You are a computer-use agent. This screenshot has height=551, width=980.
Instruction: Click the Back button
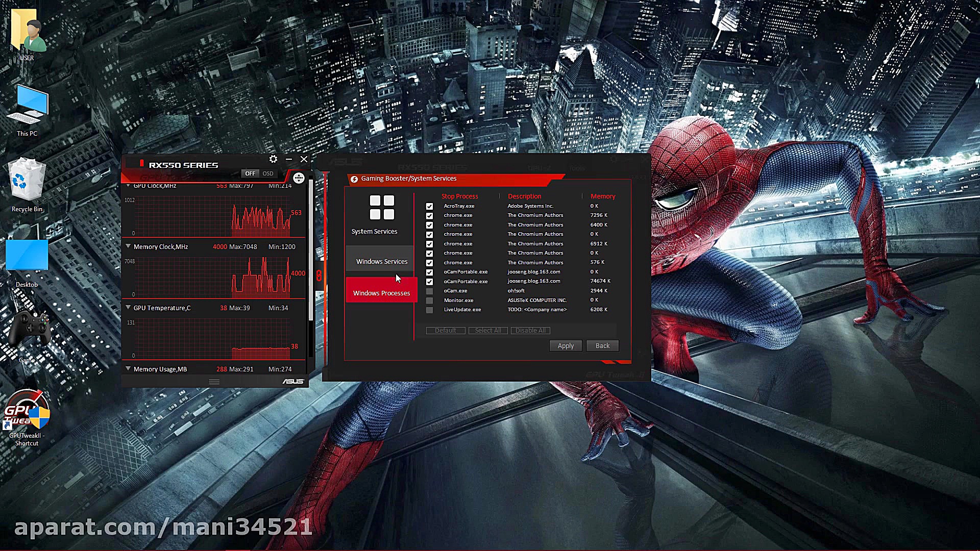(602, 345)
